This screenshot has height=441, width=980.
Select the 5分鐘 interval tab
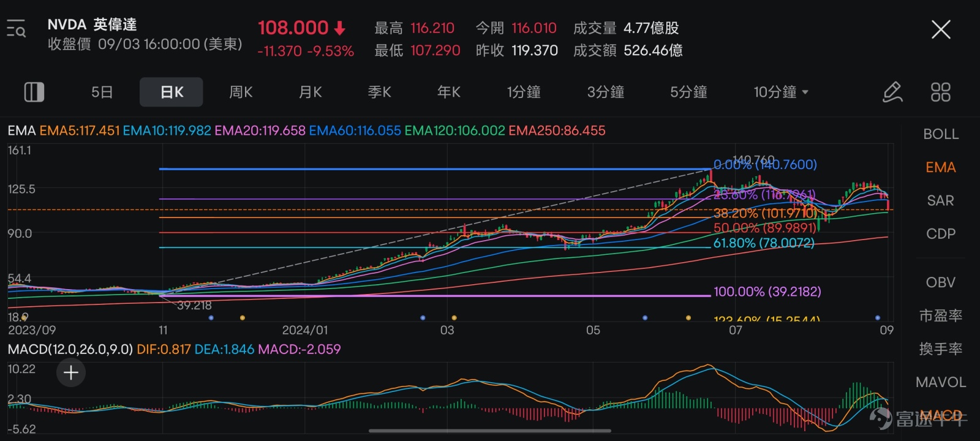[x=688, y=92]
